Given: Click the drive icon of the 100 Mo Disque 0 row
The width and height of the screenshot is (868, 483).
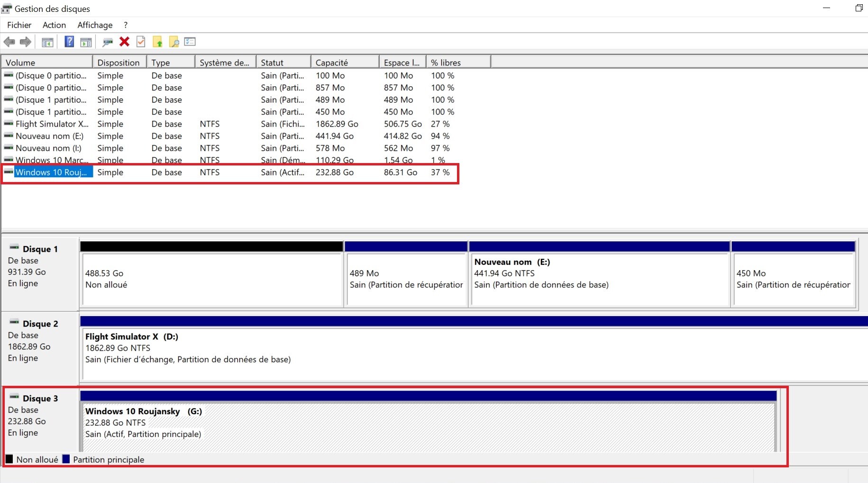Looking at the screenshot, I should [x=9, y=75].
